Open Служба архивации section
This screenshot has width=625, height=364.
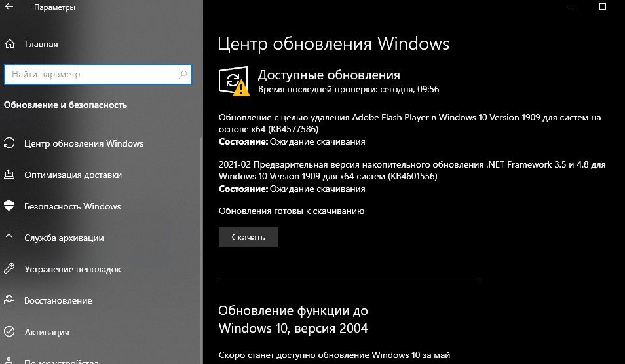pos(64,238)
